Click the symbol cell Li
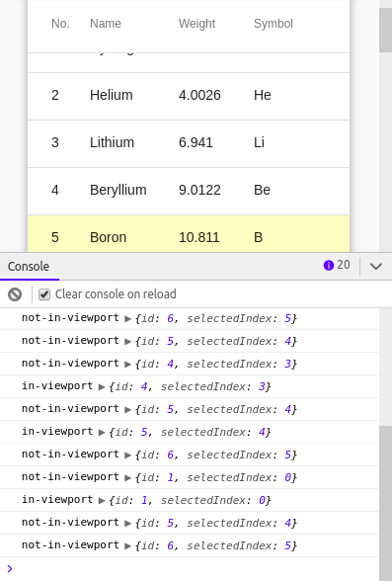The width and height of the screenshot is (392, 581). (x=259, y=142)
